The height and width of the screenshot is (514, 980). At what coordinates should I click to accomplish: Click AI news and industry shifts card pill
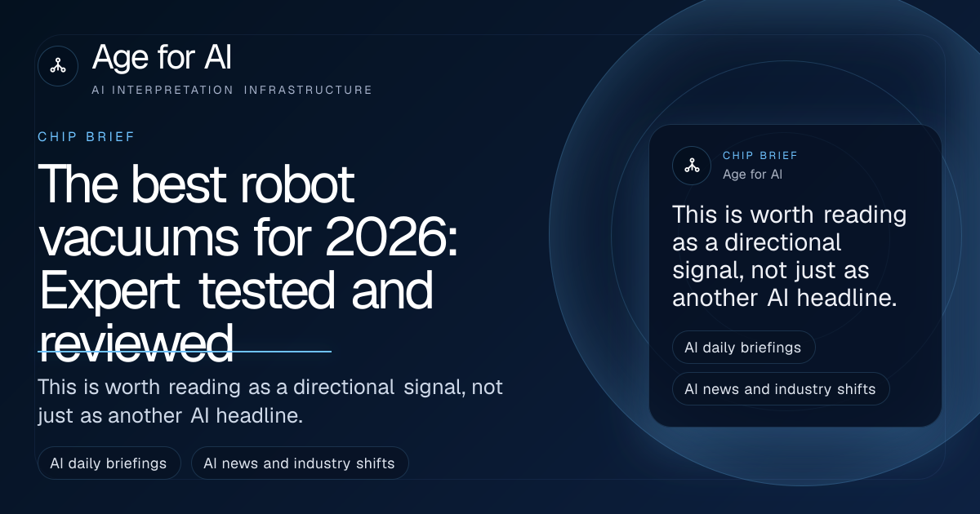click(x=781, y=389)
